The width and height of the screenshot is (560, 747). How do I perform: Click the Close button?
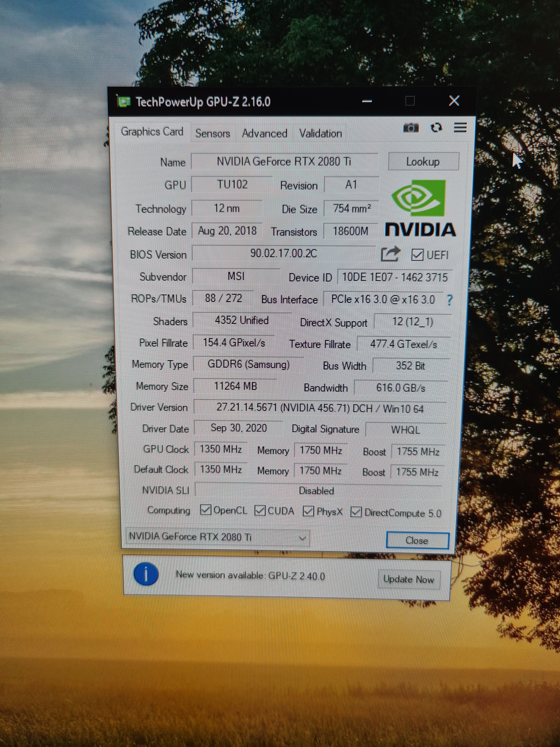[417, 540]
